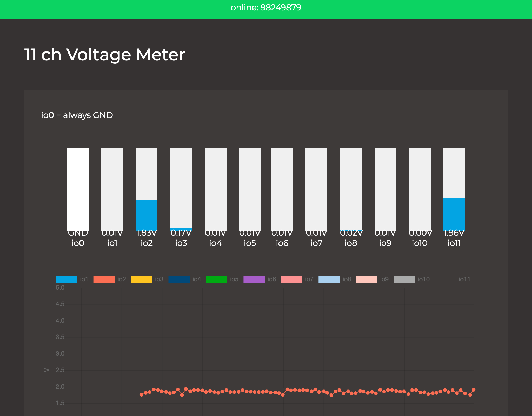Toggle the io6 purple legend swatch
The width and height of the screenshot is (532, 416).
click(x=254, y=279)
